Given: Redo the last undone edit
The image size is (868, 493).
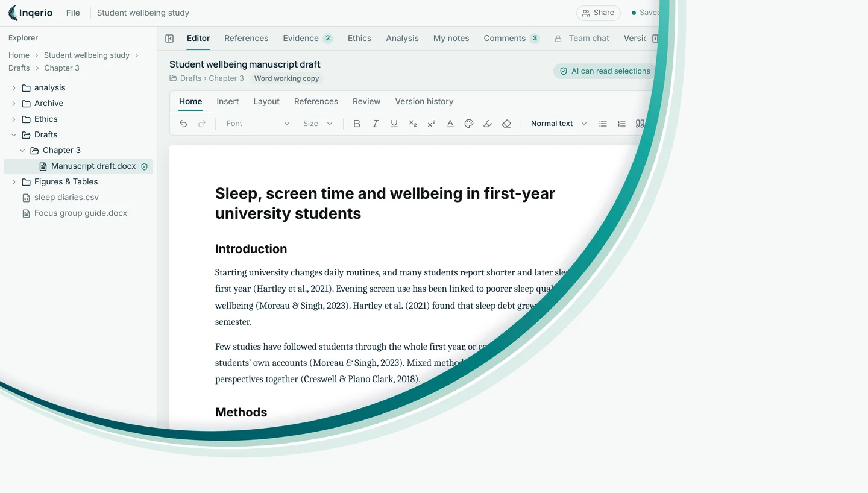Looking at the screenshot, I should pyautogui.click(x=202, y=124).
